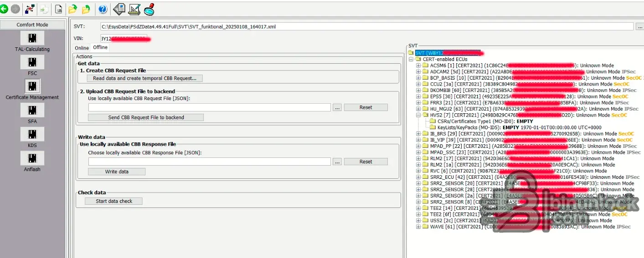Expand the RLM2 [1a] ECU node
This screenshot has width=644, height=258.
point(418,165)
